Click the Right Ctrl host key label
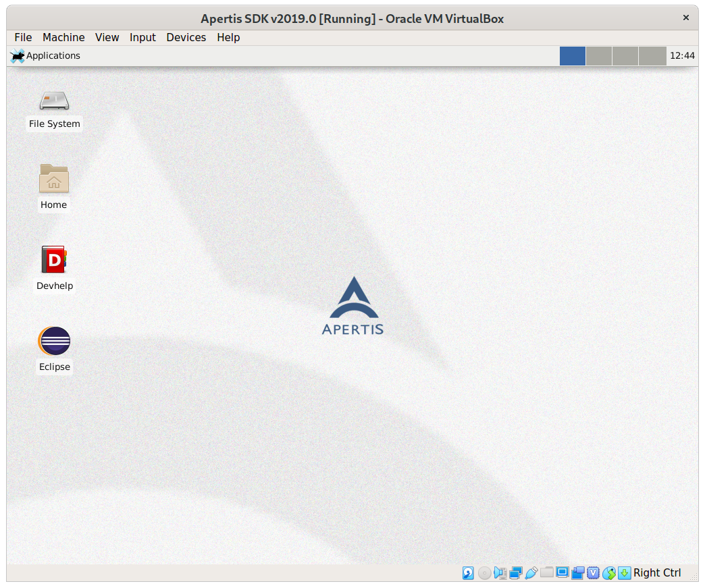Screen dimensions: 705x588 click(657, 572)
